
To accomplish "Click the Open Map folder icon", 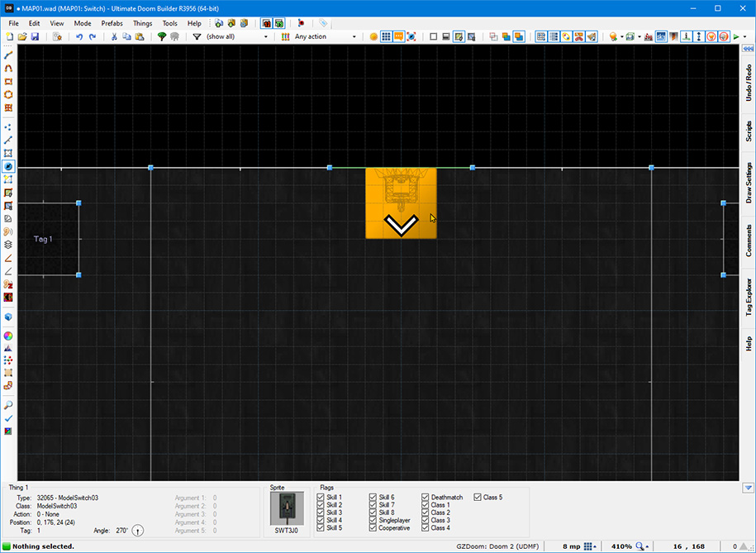I will tap(23, 36).
